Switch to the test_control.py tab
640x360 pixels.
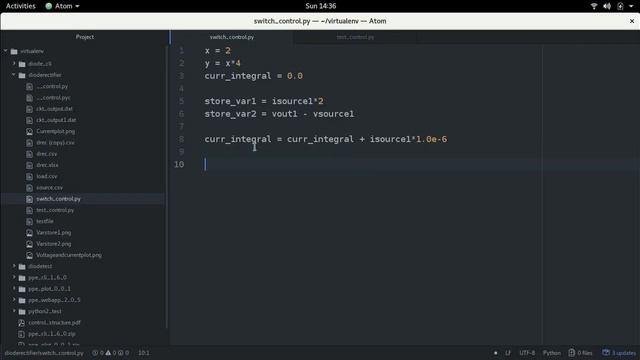tap(355, 37)
